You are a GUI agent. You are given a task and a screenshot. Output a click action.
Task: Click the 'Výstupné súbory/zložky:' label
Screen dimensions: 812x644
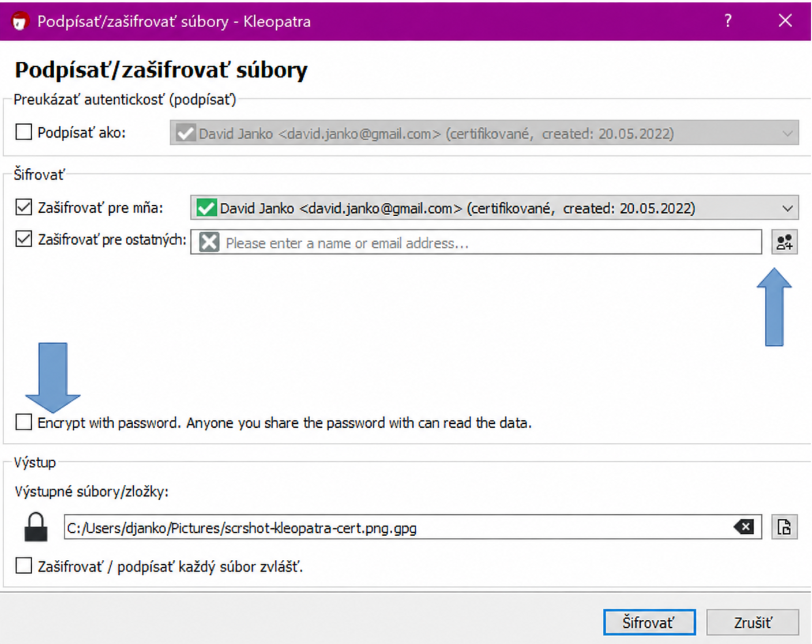[x=92, y=492]
